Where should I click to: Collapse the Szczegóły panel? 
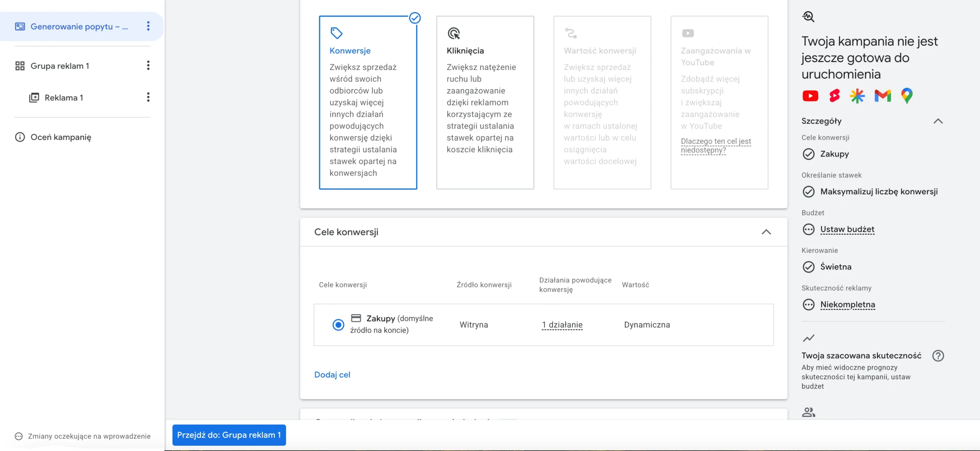point(938,121)
